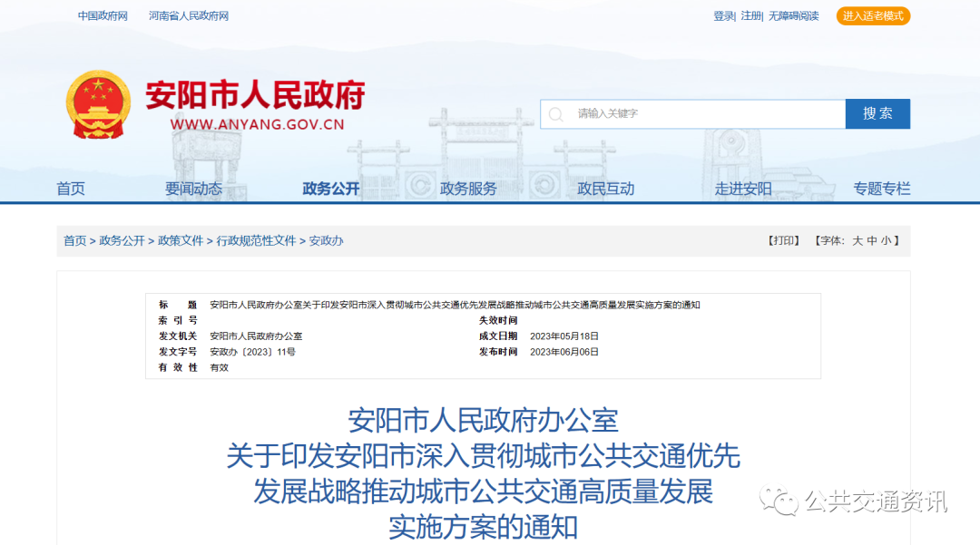Screen dimensions: 980x545
Task: Activate the 进入适老模式 mode button
Action: pos(872,15)
